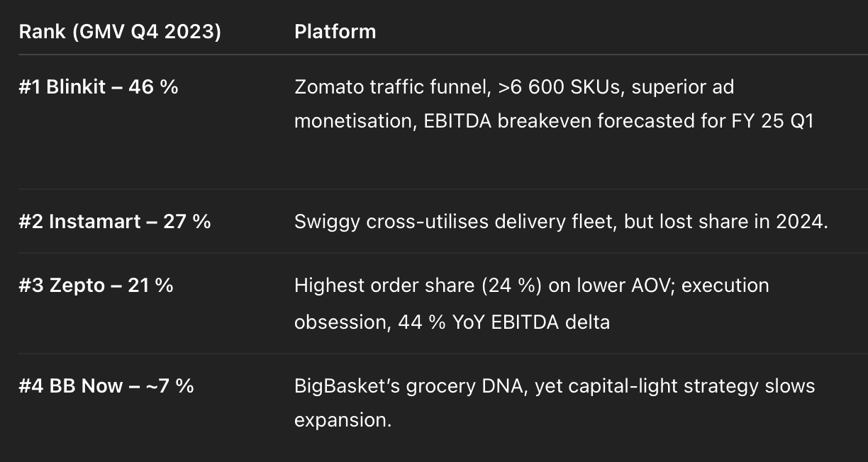868x462 pixels.
Task: Click the word "expansion." in last row
Action: click(343, 420)
